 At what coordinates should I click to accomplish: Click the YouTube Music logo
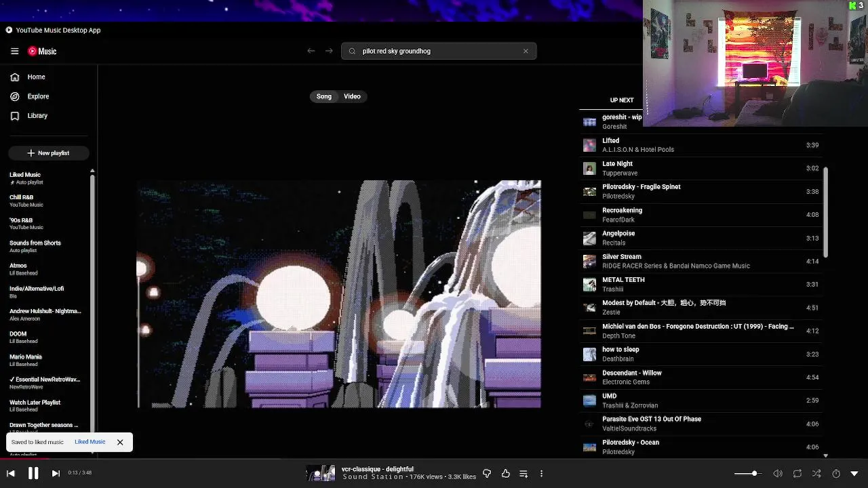[42, 52]
